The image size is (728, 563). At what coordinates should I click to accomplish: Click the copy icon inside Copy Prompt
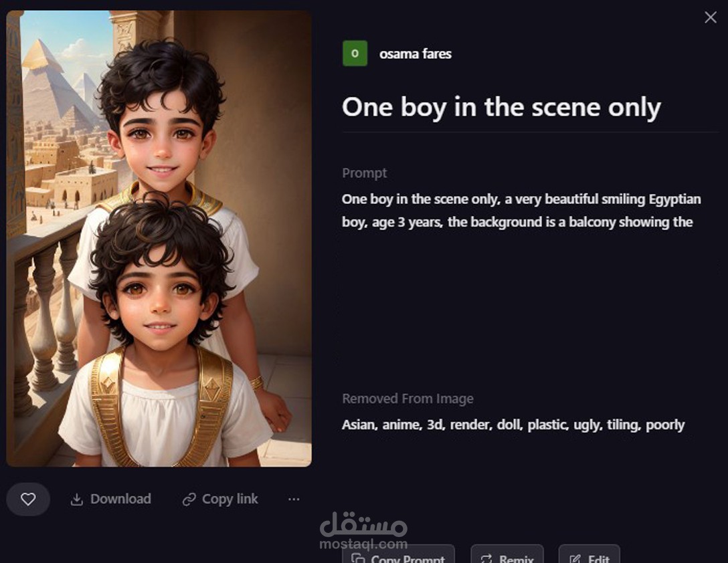coord(358,558)
